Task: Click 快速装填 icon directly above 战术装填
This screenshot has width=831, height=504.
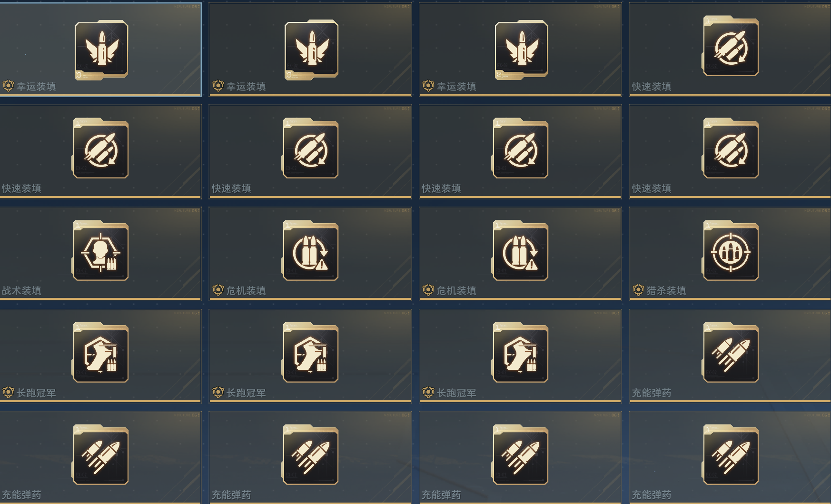Action: (100, 148)
